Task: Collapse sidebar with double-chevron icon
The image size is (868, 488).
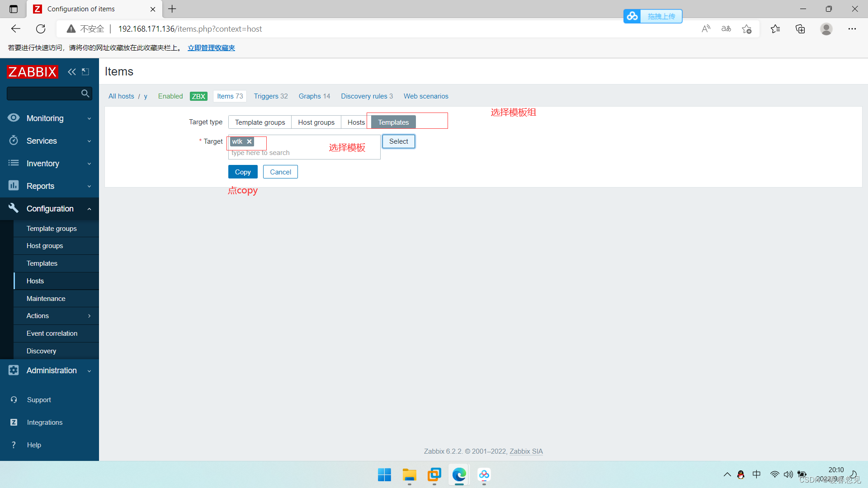Action: [x=71, y=72]
